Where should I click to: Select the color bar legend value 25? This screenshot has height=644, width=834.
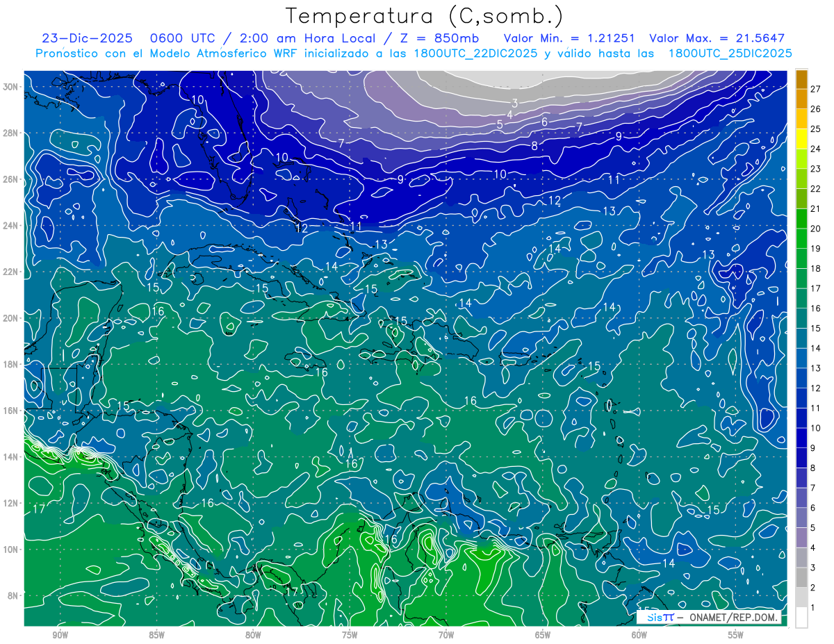815,129
